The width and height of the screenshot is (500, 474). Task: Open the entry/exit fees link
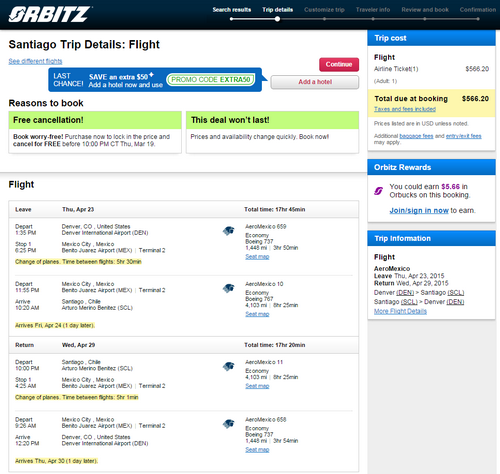(x=464, y=136)
